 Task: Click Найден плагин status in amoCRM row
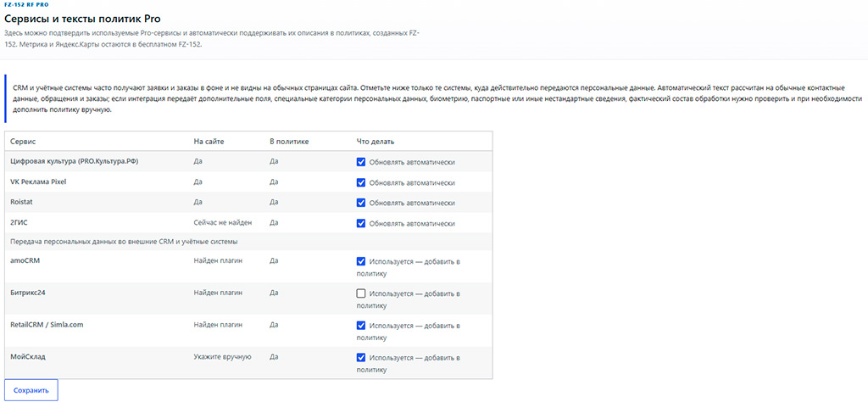[218, 261]
